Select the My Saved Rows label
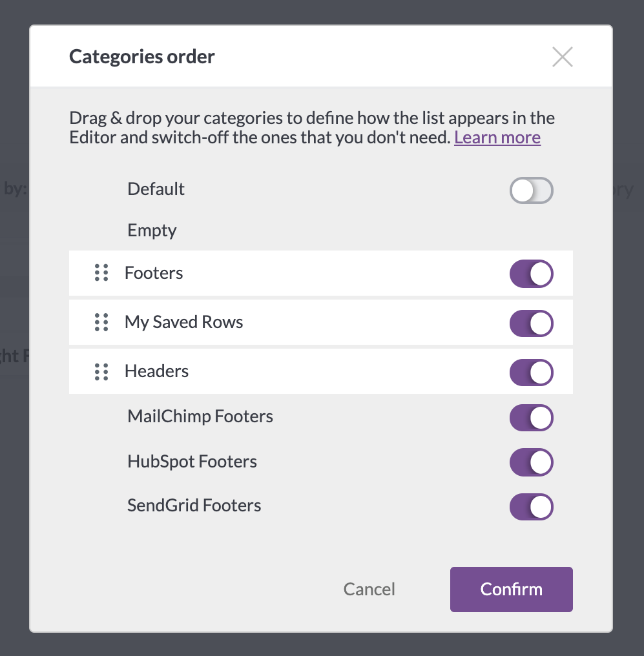 point(183,322)
